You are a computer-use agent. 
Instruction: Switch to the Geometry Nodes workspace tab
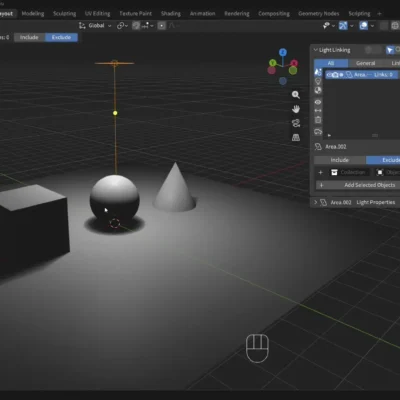click(x=319, y=14)
